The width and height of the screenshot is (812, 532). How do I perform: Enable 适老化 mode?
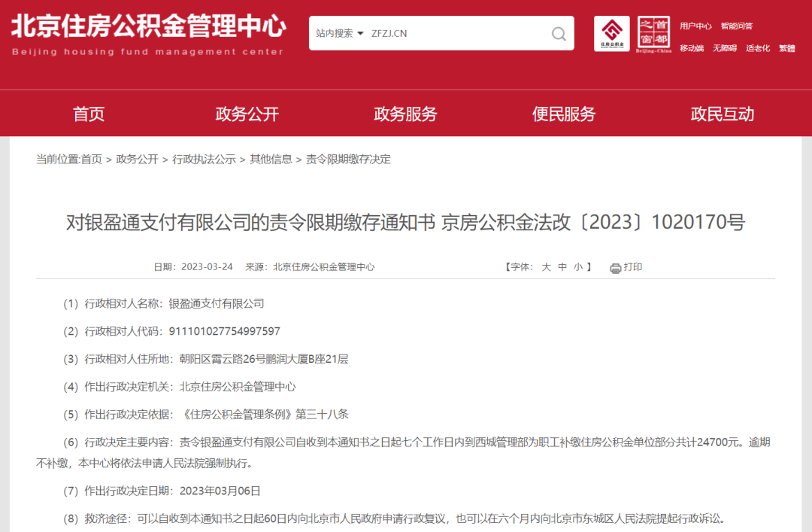(758, 48)
